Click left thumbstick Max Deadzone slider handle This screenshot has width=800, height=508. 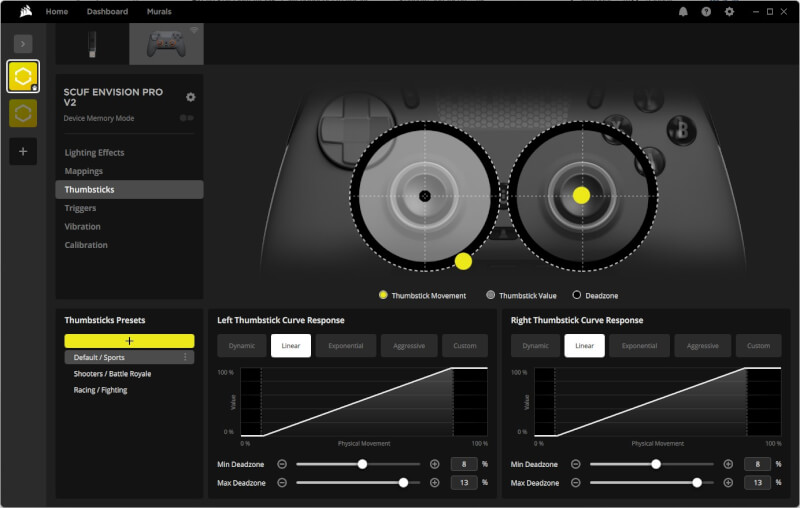403,482
